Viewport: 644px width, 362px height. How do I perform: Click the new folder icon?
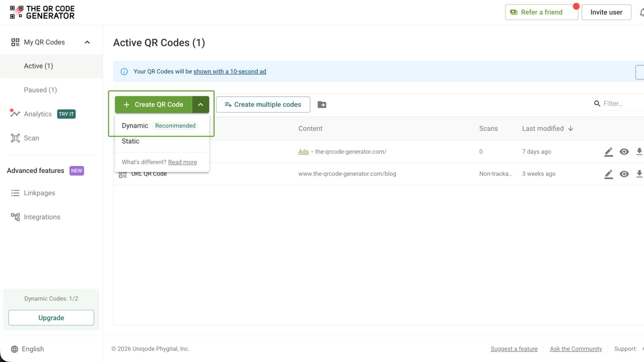(x=322, y=105)
